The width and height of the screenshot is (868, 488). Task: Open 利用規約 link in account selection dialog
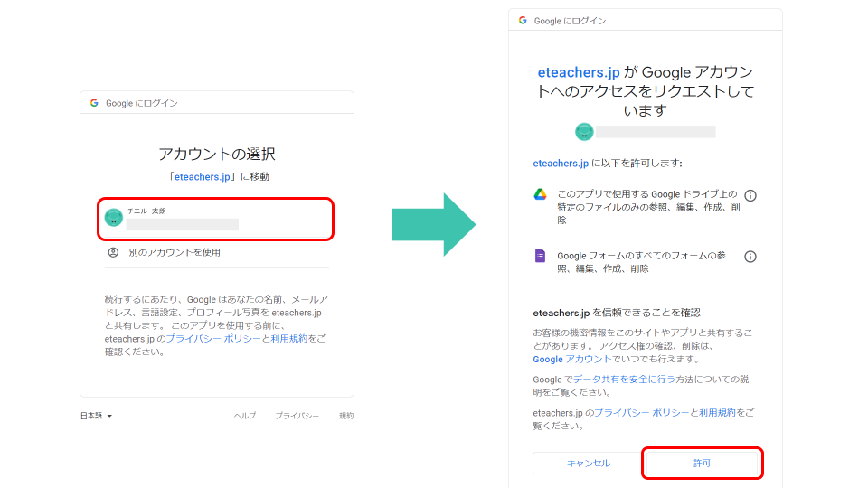point(289,339)
